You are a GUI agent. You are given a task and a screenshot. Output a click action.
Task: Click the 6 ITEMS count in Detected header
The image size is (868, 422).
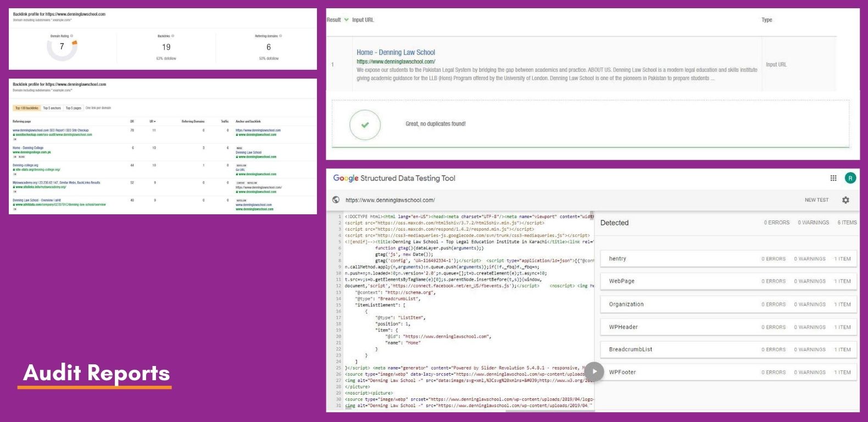pyautogui.click(x=847, y=223)
